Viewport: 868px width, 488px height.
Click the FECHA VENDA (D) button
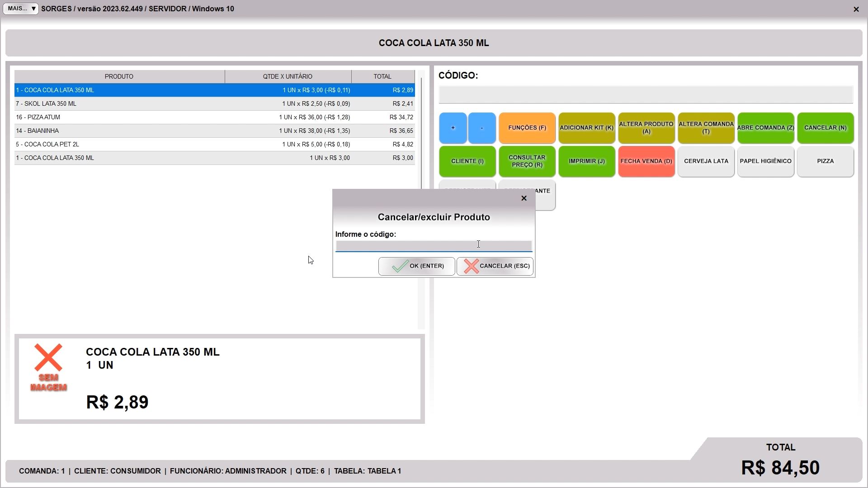click(646, 161)
